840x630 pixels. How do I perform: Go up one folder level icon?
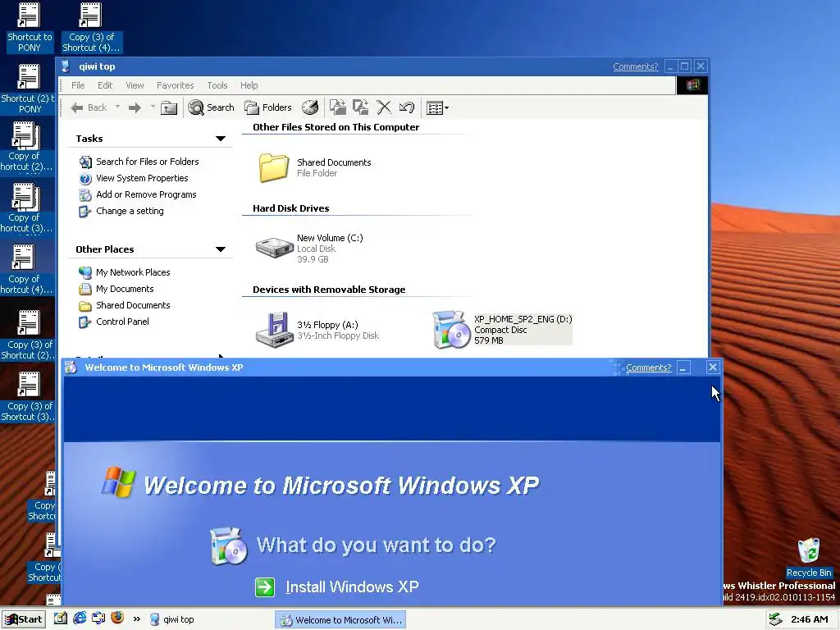pyautogui.click(x=169, y=107)
